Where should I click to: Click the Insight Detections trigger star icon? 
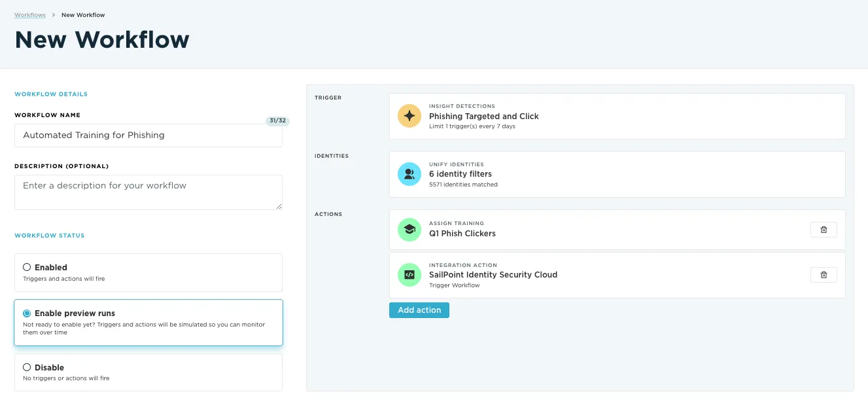coord(409,115)
